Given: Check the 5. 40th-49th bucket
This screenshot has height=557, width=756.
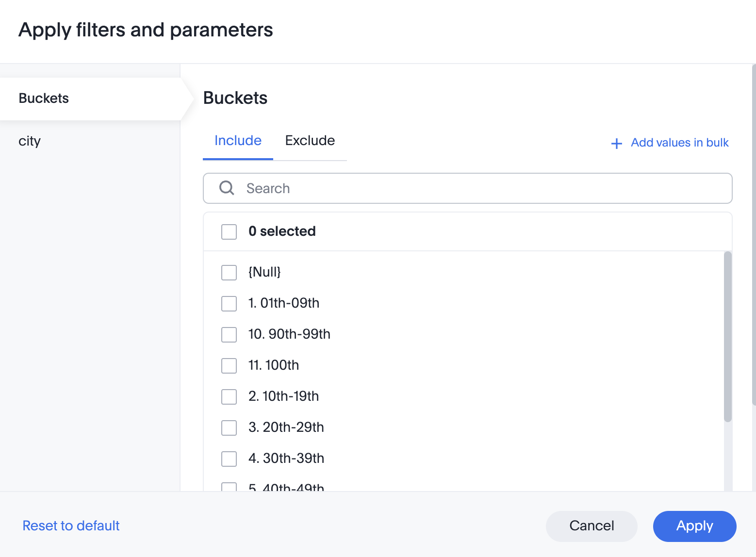Looking at the screenshot, I should pyautogui.click(x=229, y=488).
